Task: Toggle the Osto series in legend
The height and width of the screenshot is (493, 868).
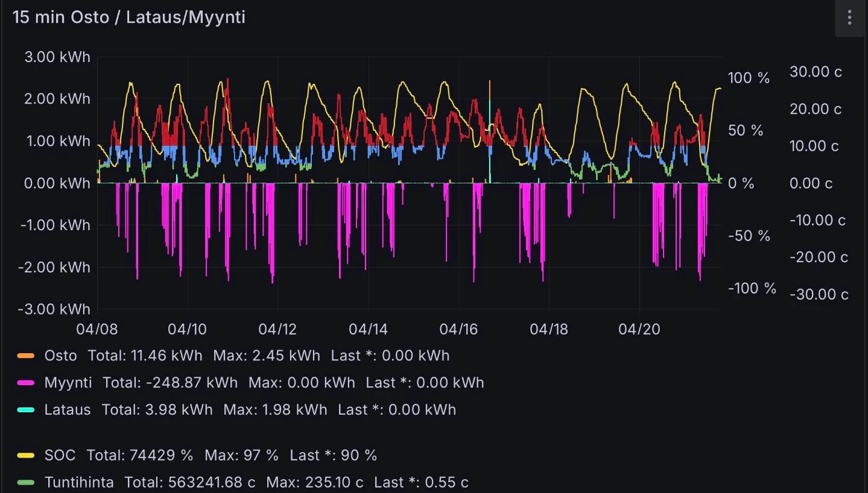Action: 60,356
